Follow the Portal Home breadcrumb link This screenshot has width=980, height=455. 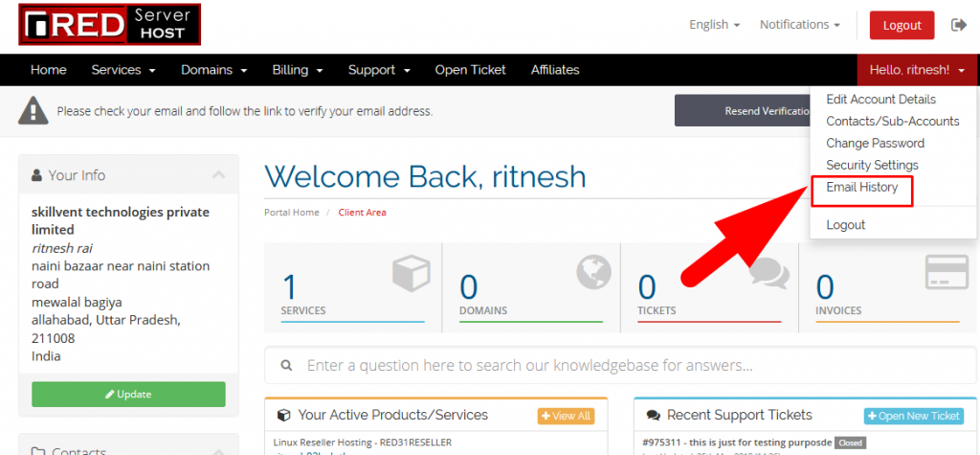(292, 213)
